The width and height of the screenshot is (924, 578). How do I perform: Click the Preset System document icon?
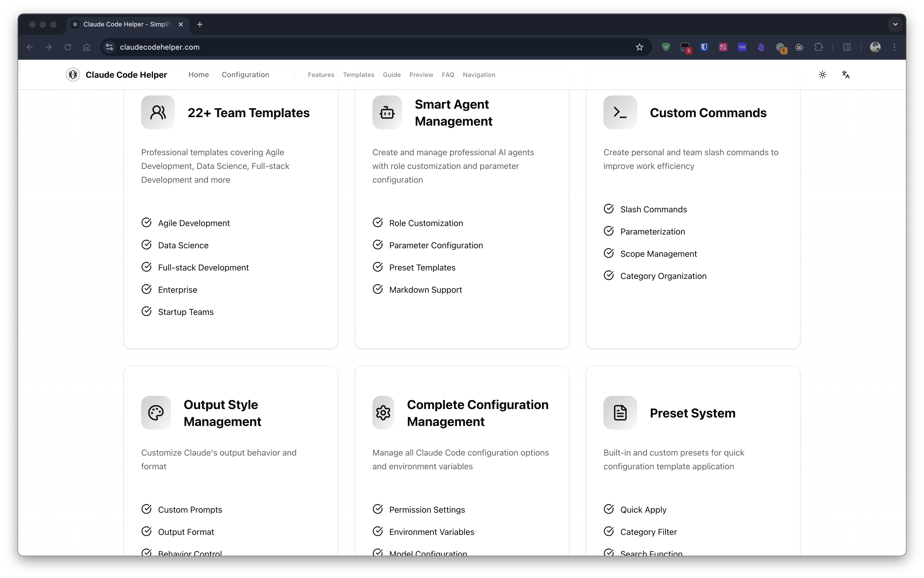[620, 413]
